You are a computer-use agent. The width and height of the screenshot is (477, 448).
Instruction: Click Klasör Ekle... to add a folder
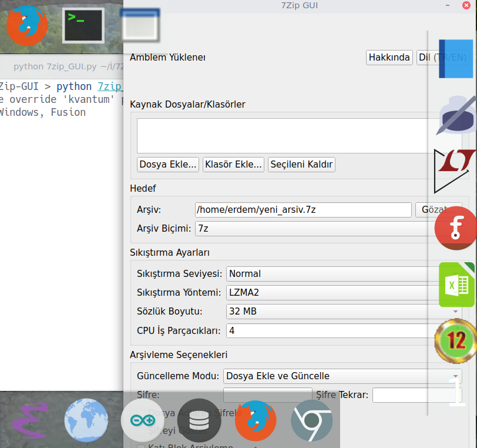(233, 165)
